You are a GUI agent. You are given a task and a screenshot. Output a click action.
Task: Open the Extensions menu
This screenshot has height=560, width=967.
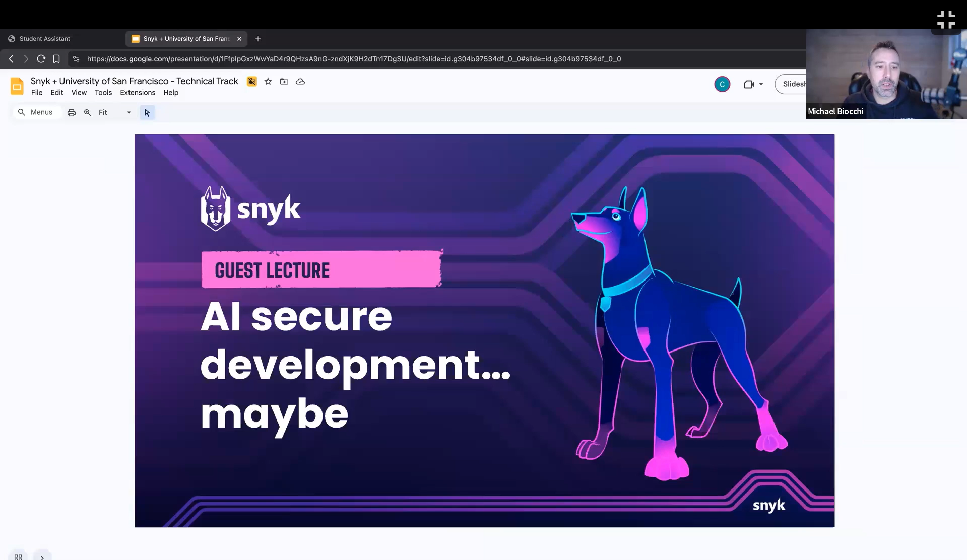[x=137, y=93]
